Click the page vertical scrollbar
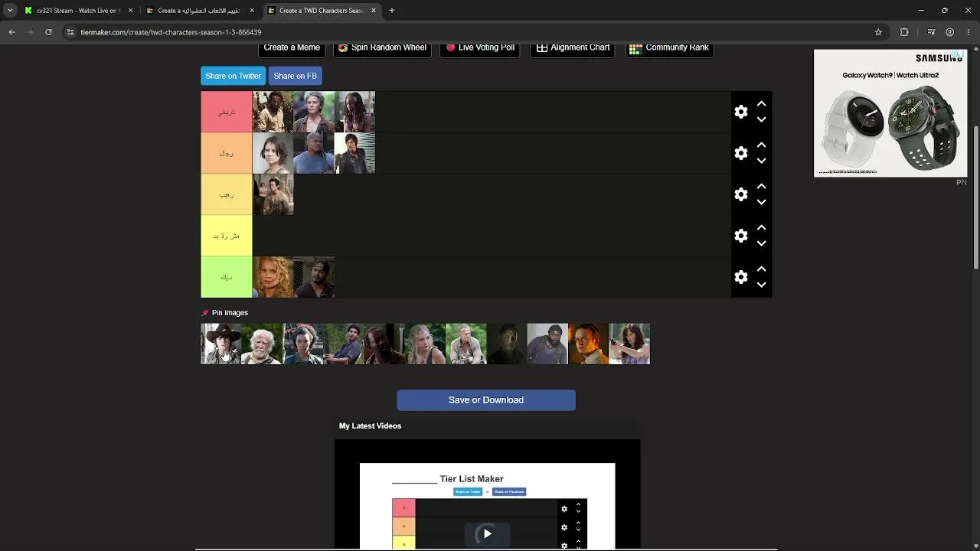 [976, 197]
